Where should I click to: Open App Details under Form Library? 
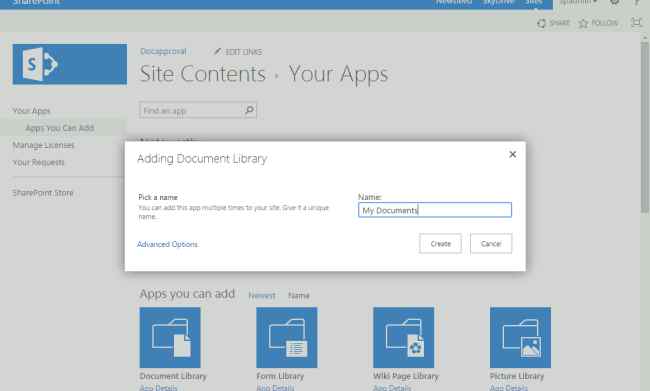tap(275, 388)
